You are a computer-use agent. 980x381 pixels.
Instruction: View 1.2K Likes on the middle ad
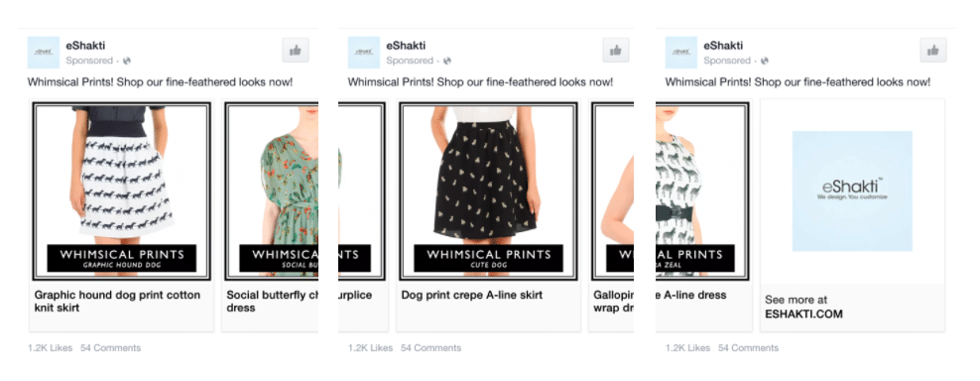click(371, 348)
